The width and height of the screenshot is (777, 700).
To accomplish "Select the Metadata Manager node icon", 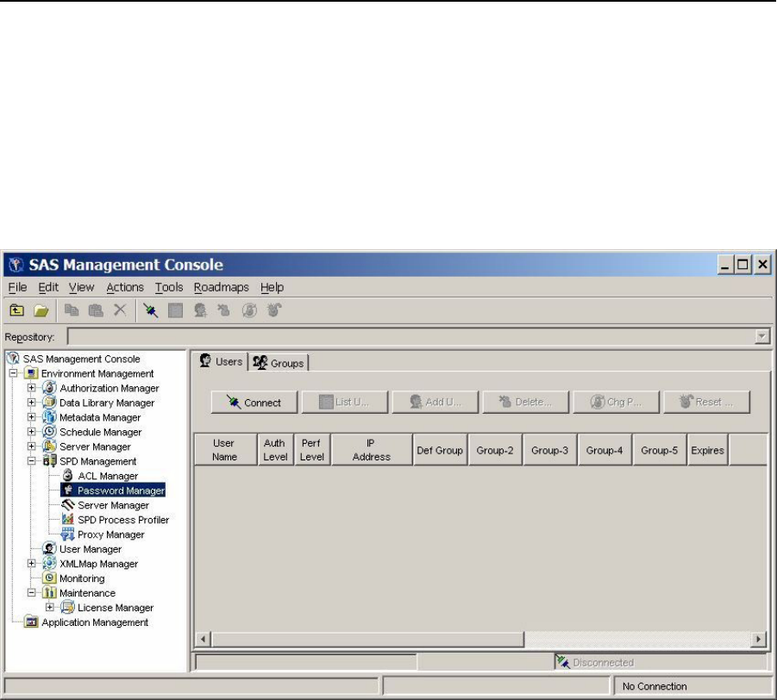I will [x=49, y=417].
